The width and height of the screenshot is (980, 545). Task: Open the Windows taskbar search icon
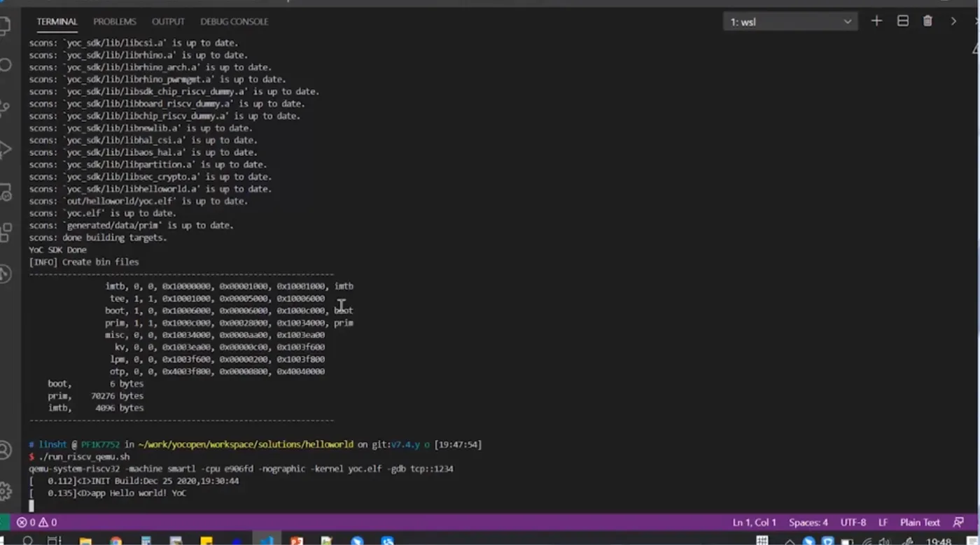pyautogui.click(x=29, y=540)
